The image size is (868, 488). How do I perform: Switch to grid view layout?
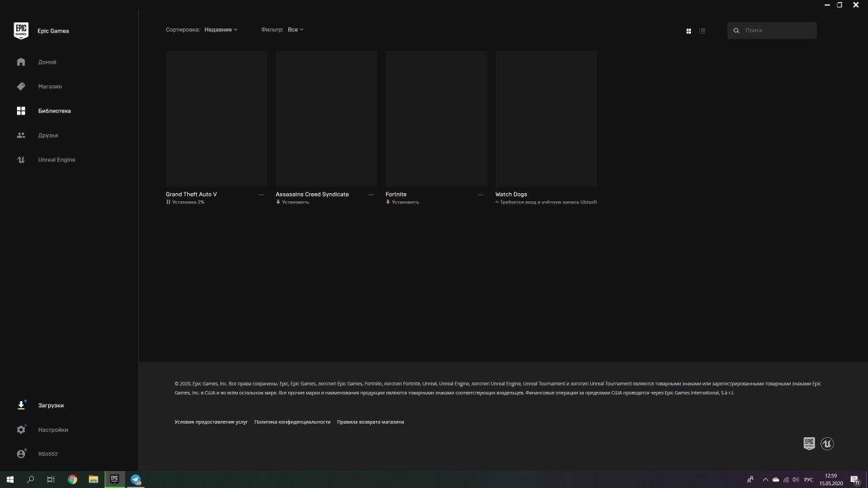click(689, 30)
